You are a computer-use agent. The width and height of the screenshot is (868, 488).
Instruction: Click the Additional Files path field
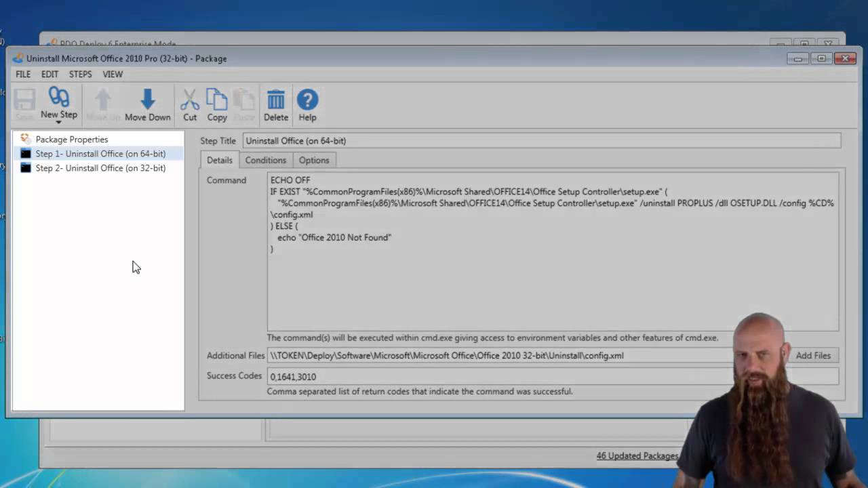[500, 355]
